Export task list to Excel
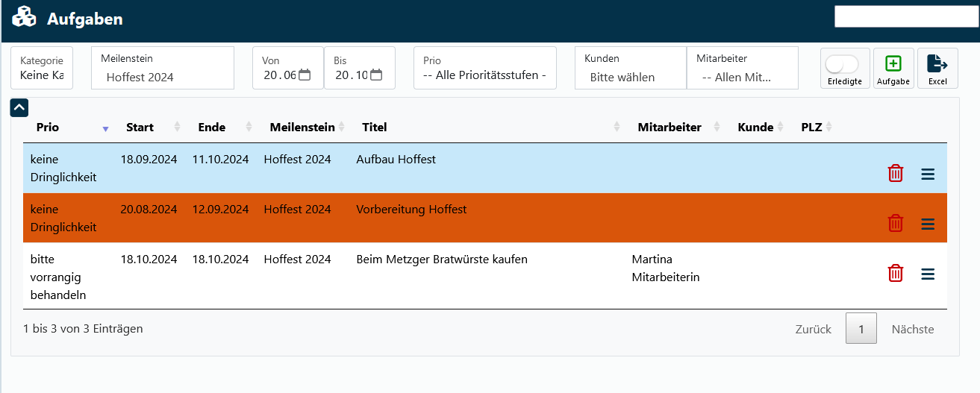980x393 pixels. [937, 68]
